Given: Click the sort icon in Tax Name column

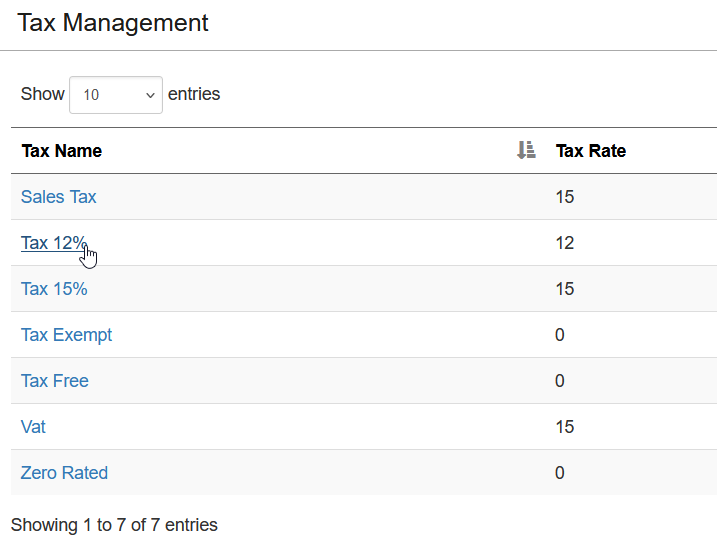Looking at the screenshot, I should (526, 150).
